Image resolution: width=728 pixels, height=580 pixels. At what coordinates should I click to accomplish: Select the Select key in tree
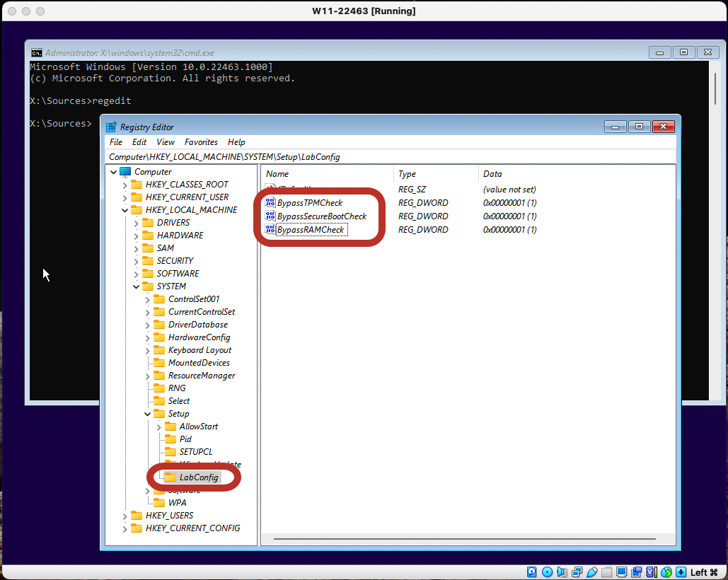point(179,401)
